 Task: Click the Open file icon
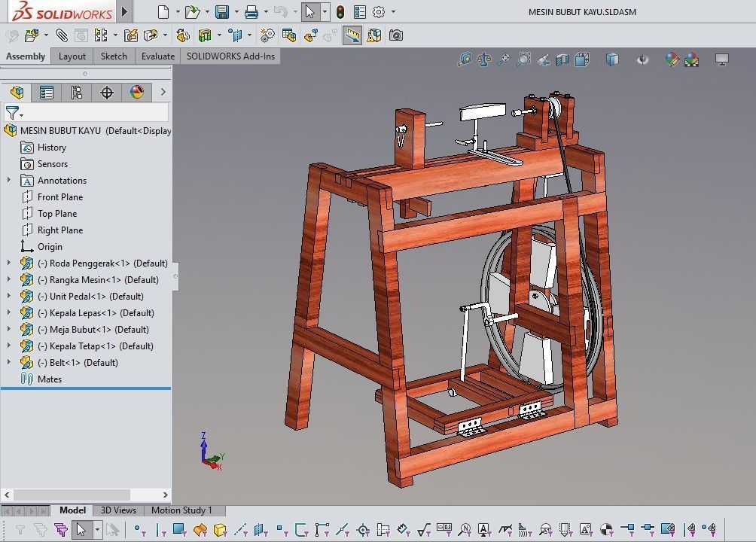click(x=192, y=11)
